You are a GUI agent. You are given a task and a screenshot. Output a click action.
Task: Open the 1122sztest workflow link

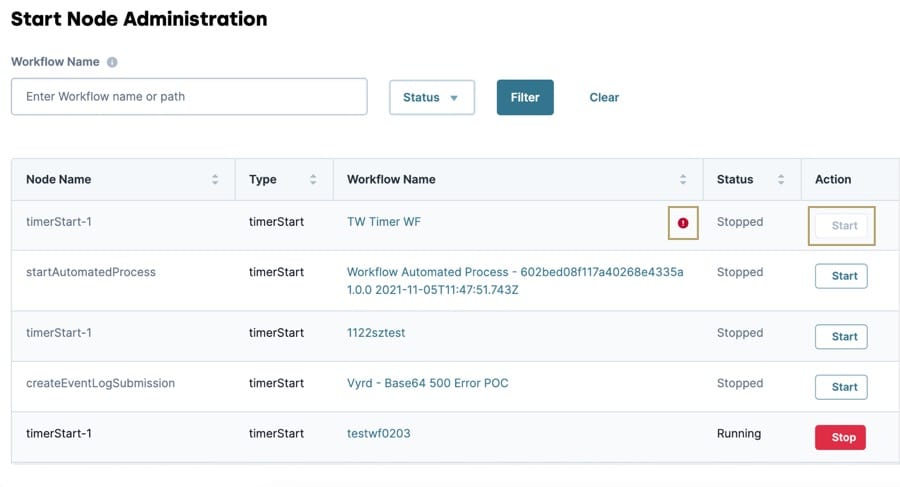376,333
